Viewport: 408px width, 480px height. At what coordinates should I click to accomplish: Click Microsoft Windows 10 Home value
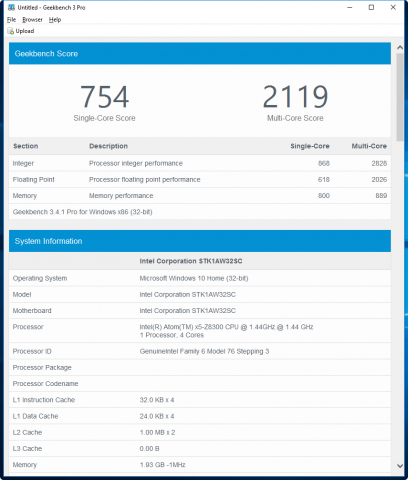click(x=194, y=278)
